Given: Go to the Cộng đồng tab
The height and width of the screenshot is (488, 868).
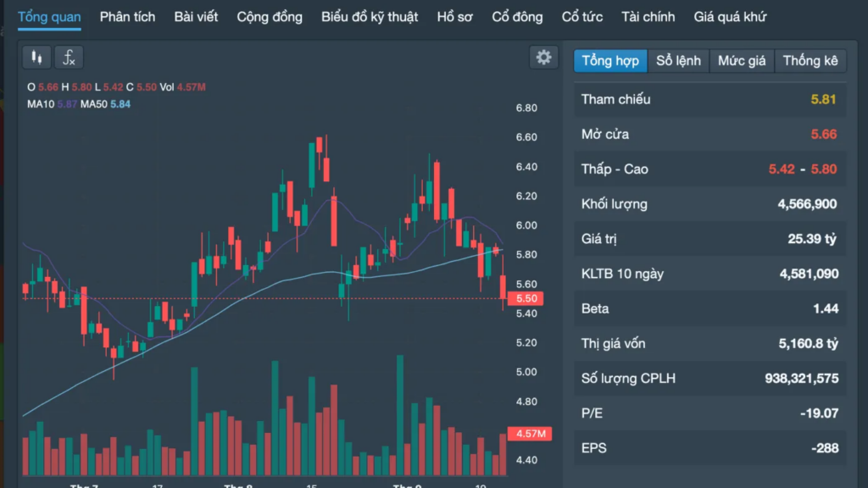Looking at the screenshot, I should (x=270, y=17).
